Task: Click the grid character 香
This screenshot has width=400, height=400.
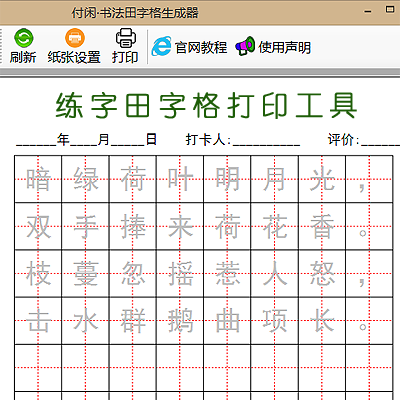Action: tap(322, 226)
